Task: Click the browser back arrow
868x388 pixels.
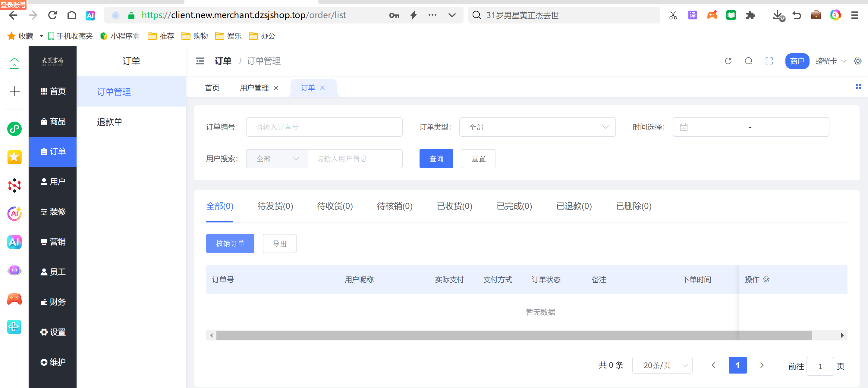Action: click(x=14, y=15)
